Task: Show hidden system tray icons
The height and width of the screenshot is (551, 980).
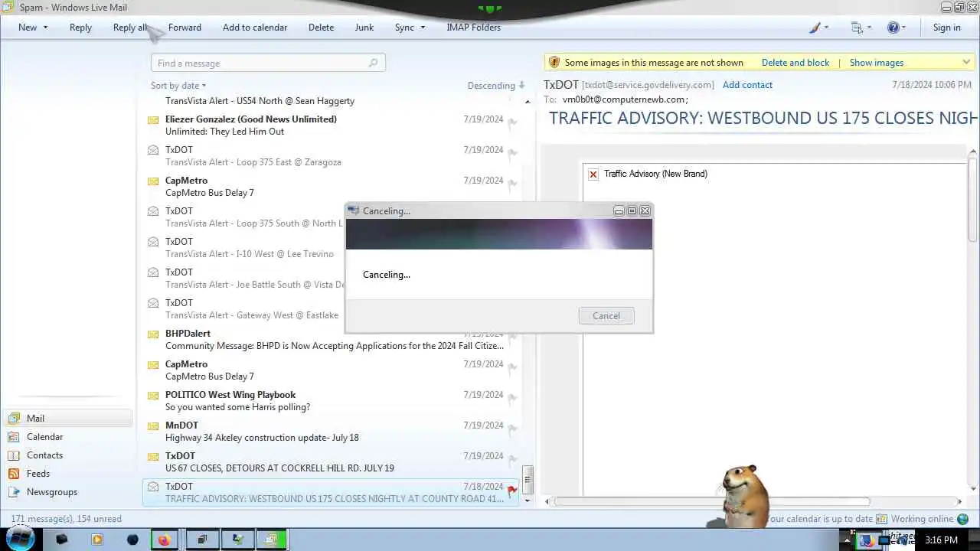Action: 846,540
